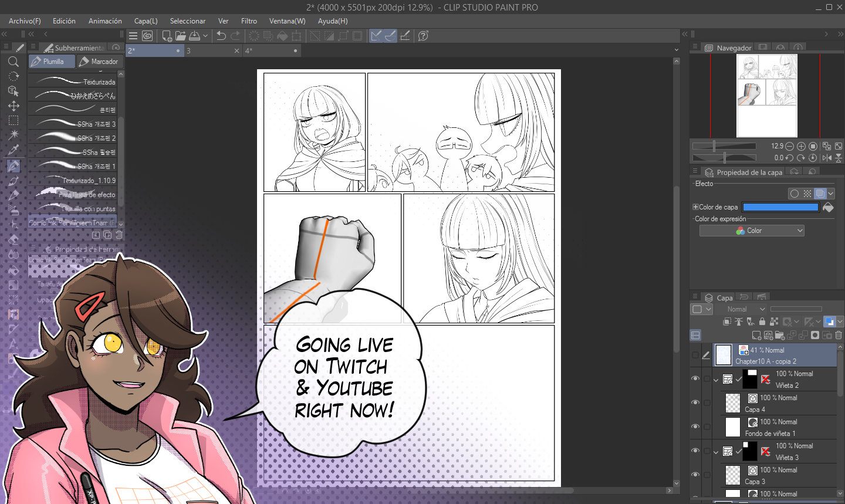Viewport: 845px width, 504px height.
Task: Open the Filtro menu
Action: click(x=249, y=21)
